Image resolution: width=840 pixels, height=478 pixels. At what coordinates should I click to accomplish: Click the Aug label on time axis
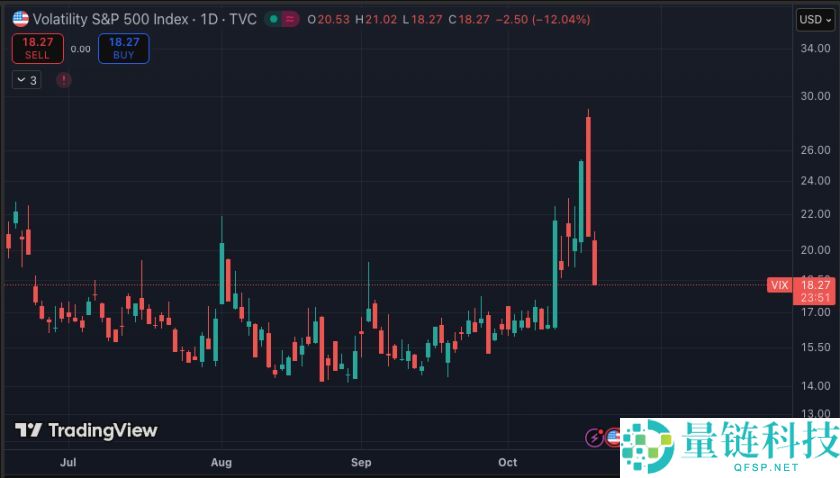pyautogui.click(x=221, y=463)
